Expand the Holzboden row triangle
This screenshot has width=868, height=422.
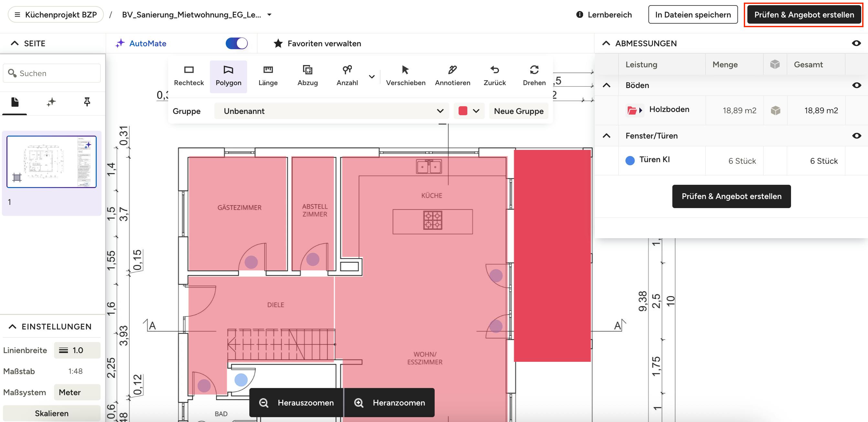[x=641, y=110]
